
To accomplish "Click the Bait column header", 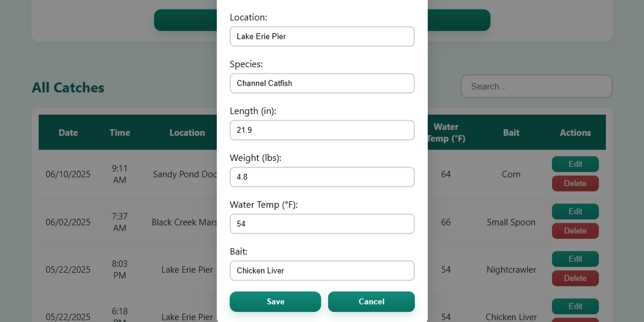I will point(511,132).
